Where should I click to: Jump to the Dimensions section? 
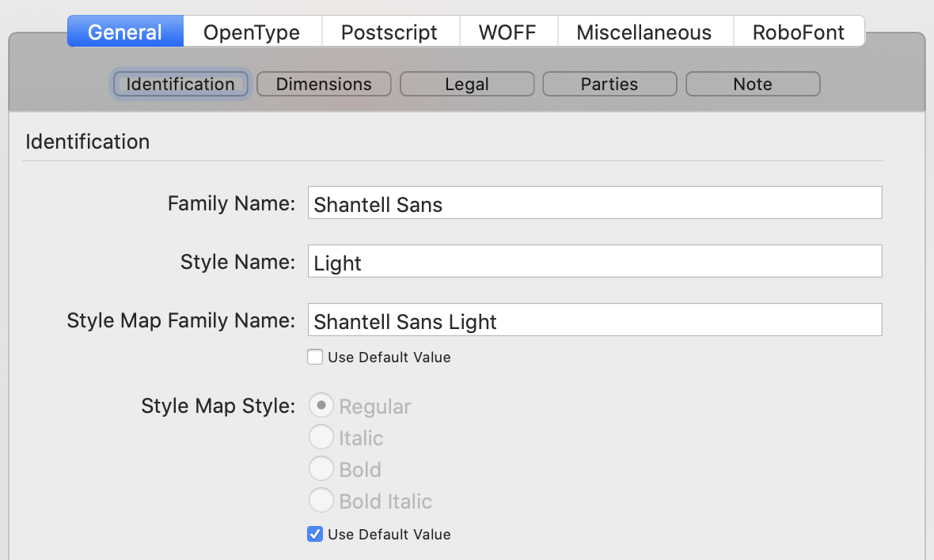tap(324, 84)
